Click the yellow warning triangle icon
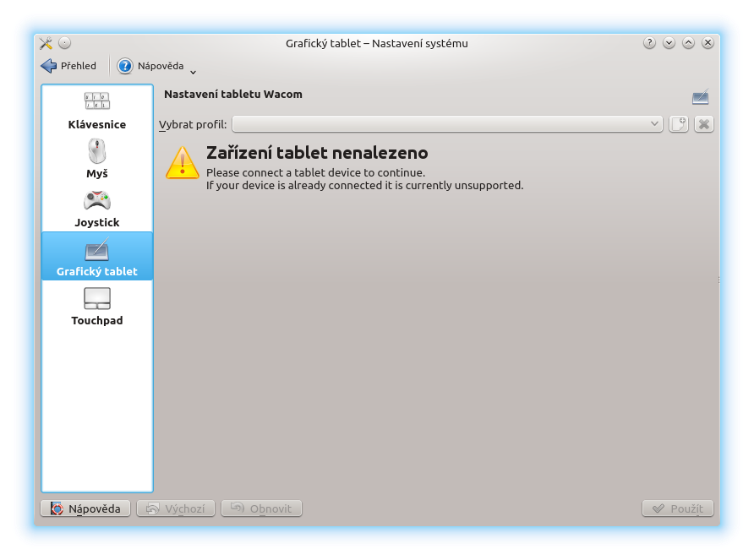Viewport: 754px width, 560px height. 183,163
